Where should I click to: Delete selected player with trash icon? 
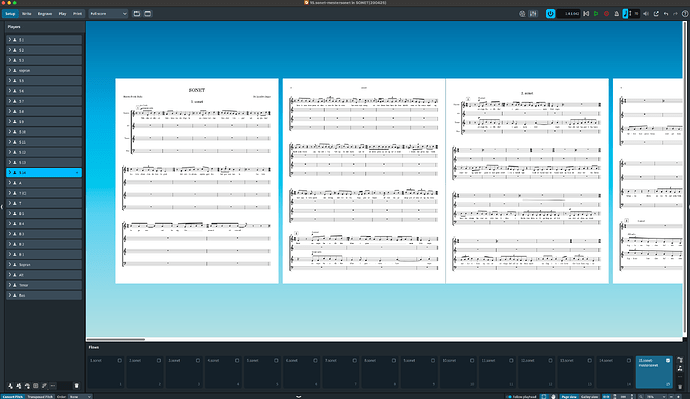click(x=76, y=386)
